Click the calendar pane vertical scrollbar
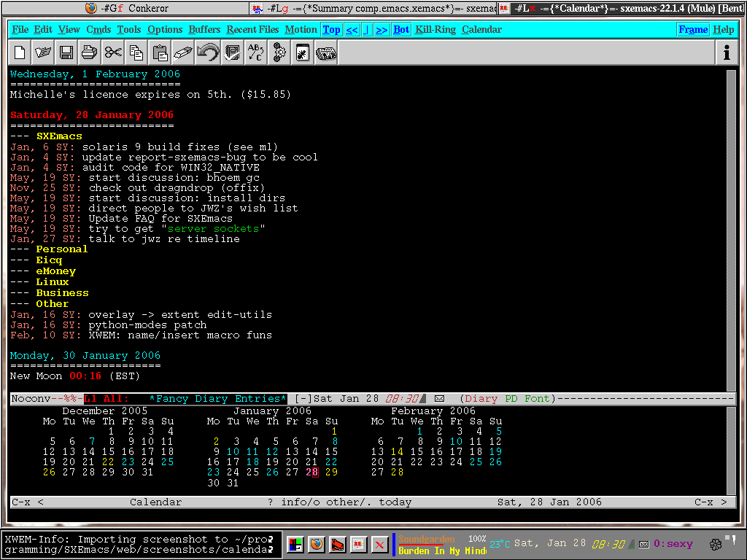This screenshot has height=560, width=747. (x=731, y=451)
